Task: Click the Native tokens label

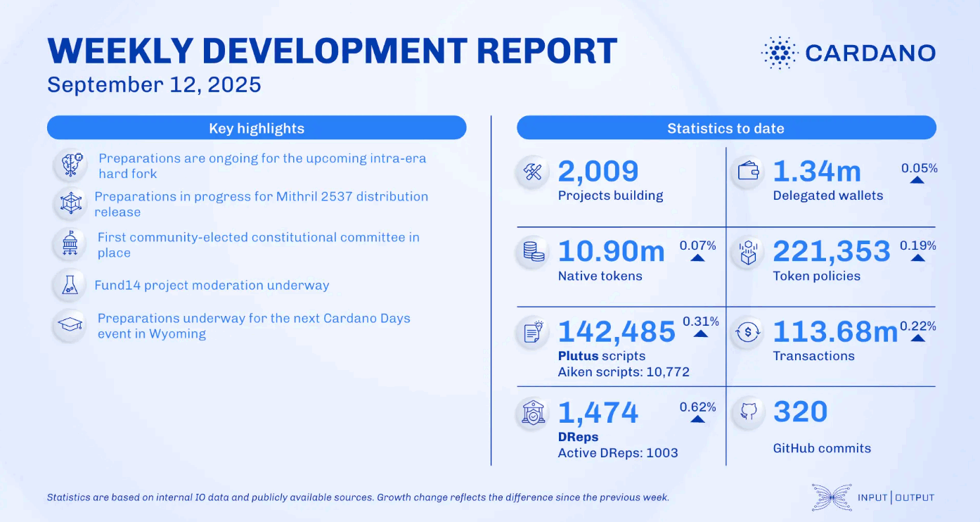Action: 600,276
